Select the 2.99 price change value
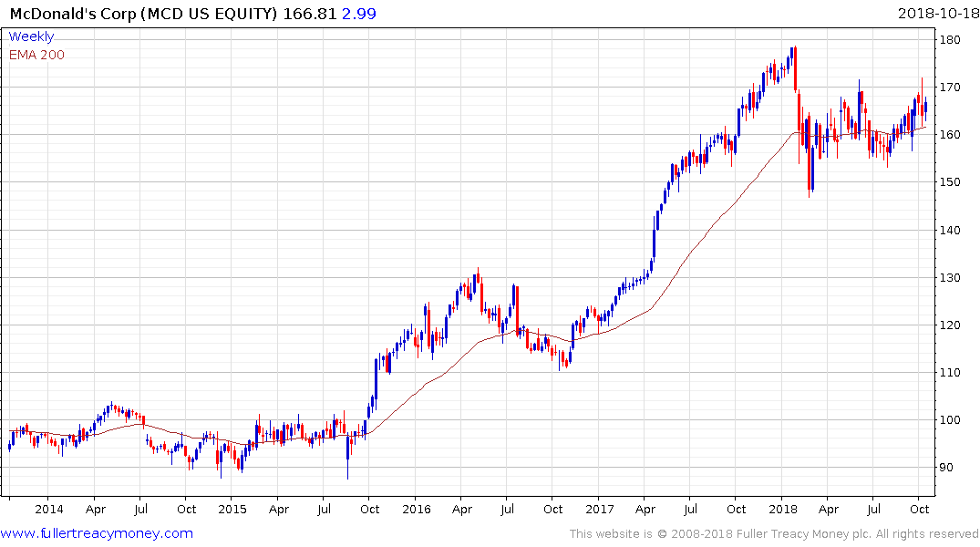Viewport: 980px width, 547px height. [359, 14]
